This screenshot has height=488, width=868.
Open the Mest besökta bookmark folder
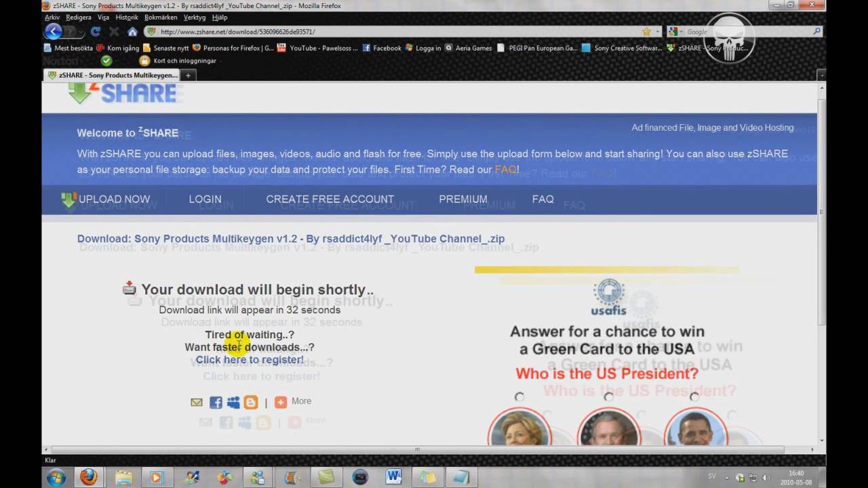[68, 48]
